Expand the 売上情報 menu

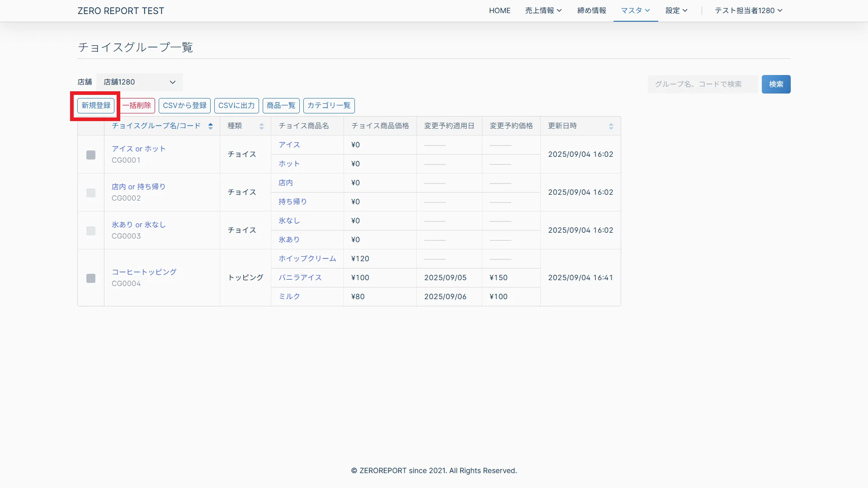(543, 10)
